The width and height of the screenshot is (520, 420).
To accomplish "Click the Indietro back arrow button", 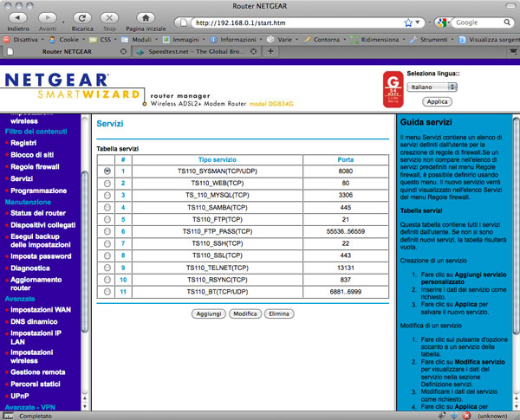I will [x=17, y=17].
